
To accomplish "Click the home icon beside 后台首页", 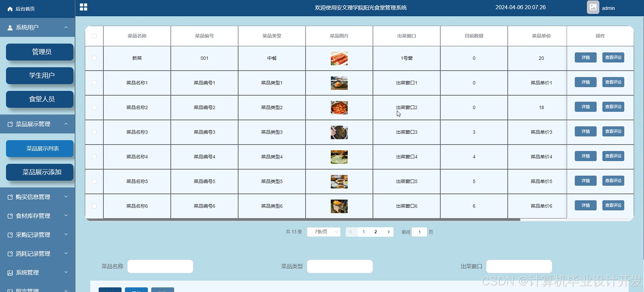I will click(10, 9).
